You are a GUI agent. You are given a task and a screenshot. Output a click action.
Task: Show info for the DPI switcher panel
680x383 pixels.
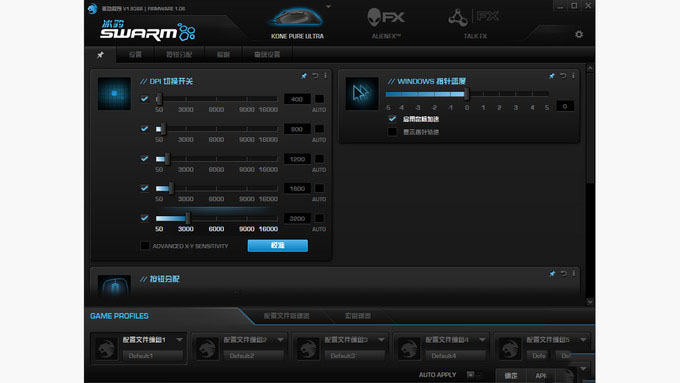[325, 76]
